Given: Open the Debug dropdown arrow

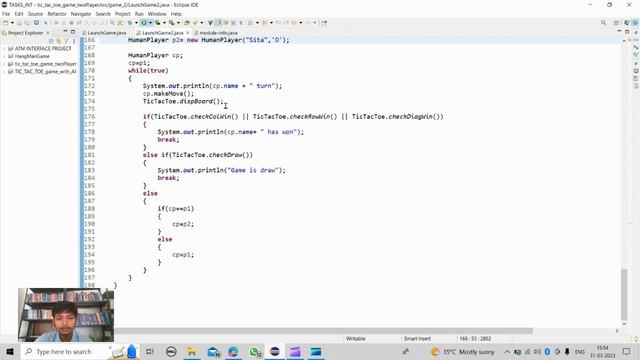Looking at the screenshot, I should [x=136, y=23].
